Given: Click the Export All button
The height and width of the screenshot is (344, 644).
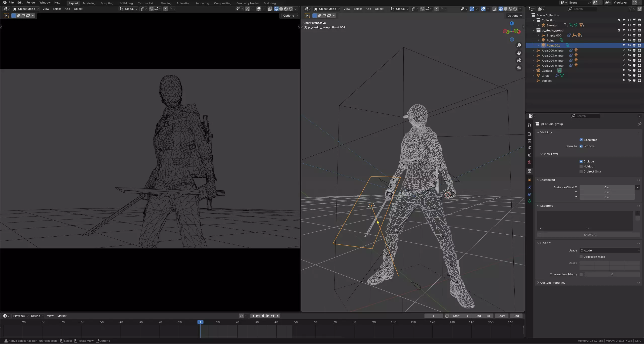Looking at the screenshot, I should (588, 235).
